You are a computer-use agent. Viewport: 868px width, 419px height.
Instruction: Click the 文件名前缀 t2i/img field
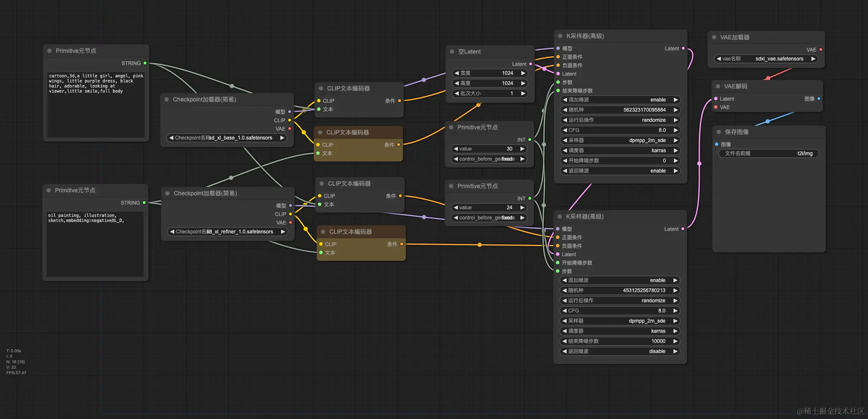click(769, 153)
